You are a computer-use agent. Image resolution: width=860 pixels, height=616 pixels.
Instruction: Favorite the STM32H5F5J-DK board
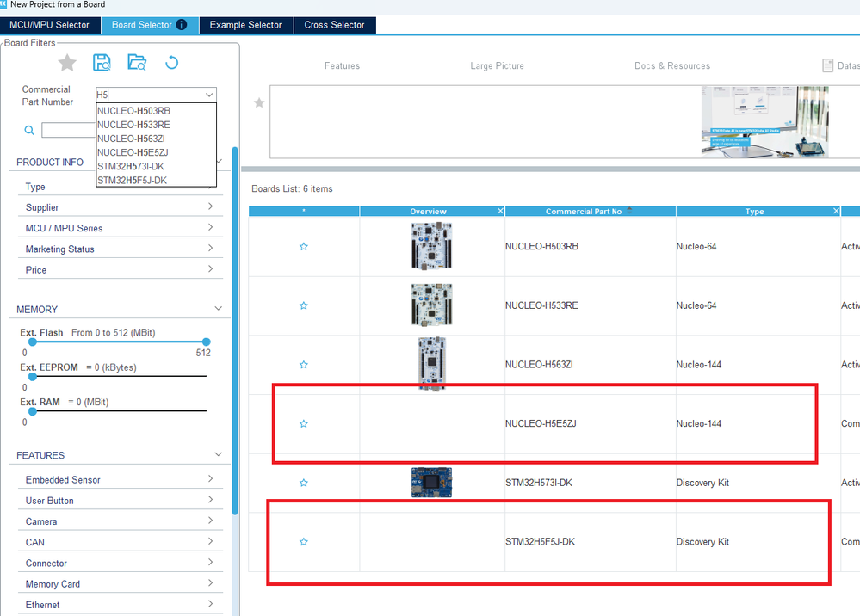(304, 542)
